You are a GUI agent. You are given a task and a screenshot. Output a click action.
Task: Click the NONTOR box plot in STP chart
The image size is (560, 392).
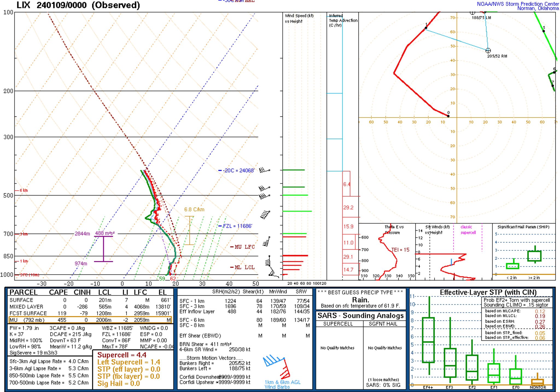coord(537,382)
